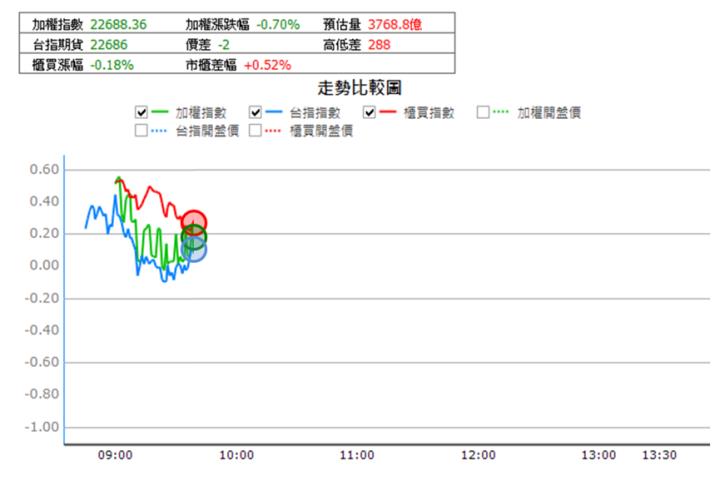Enable the 加權開盤價 checkbox
Image resolution: width=720 pixels, height=480 pixels.
point(484,112)
